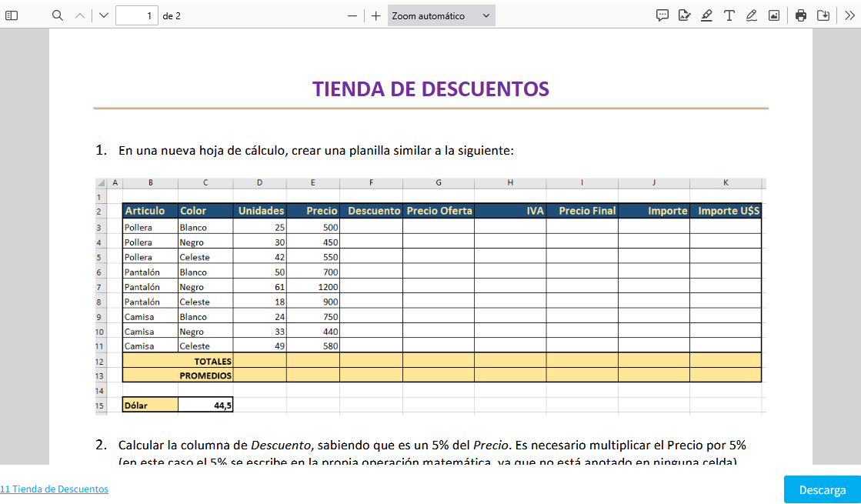Select the highlight tool

[706, 15]
